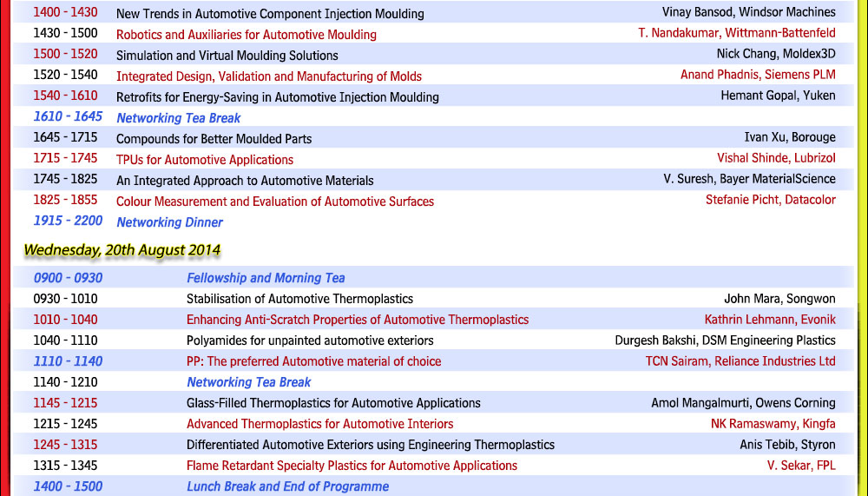868x496 pixels.
Task: Click the '1040 - 1110' time slot
Action: (x=65, y=341)
